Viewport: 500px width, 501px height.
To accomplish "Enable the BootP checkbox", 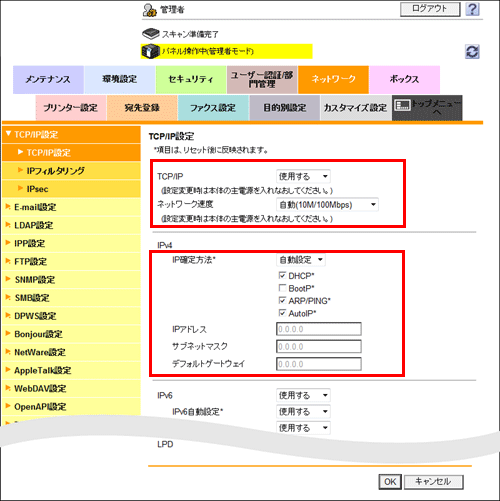I will point(282,288).
